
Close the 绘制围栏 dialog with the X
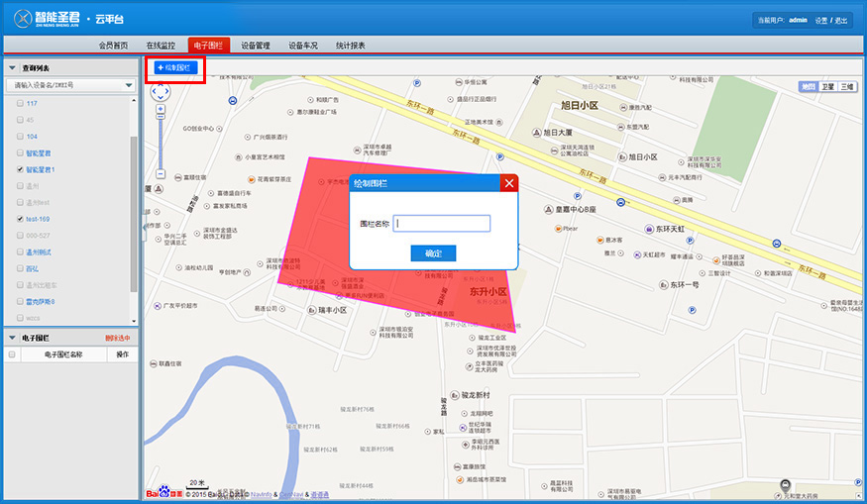click(x=509, y=183)
